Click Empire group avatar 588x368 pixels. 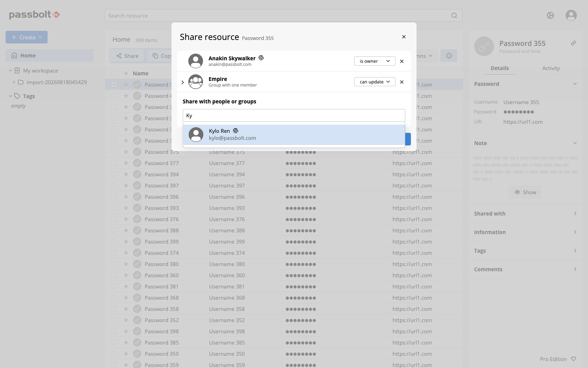(x=196, y=82)
